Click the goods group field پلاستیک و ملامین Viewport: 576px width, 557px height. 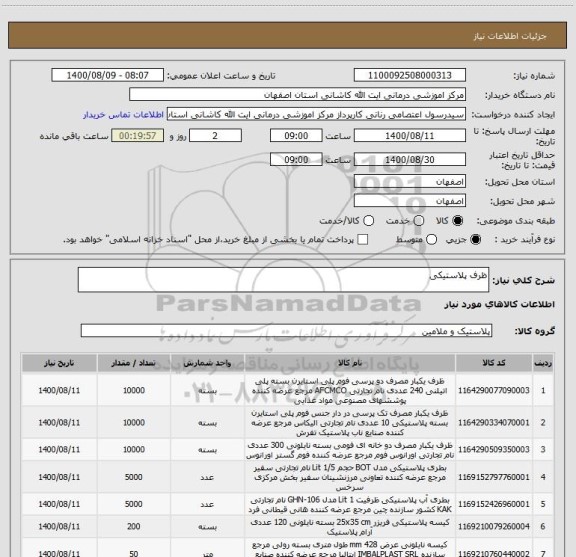[x=286, y=331]
